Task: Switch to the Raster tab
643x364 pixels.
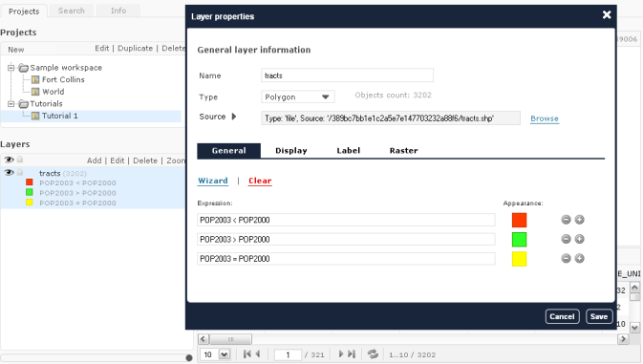Action: [x=403, y=150]
